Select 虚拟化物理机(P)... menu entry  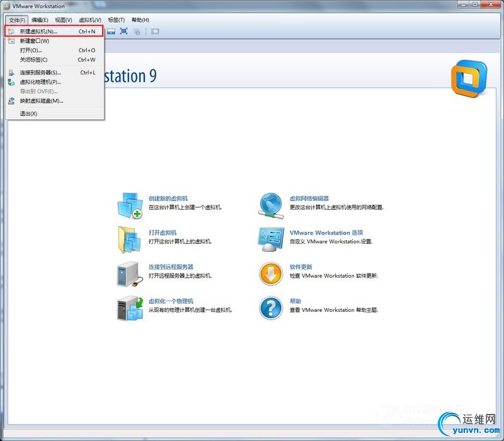(x=54, y=82)
